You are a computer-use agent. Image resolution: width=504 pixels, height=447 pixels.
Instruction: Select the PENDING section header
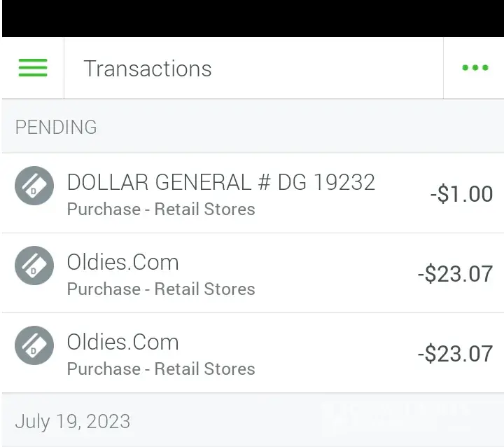[x=56, y=127]
